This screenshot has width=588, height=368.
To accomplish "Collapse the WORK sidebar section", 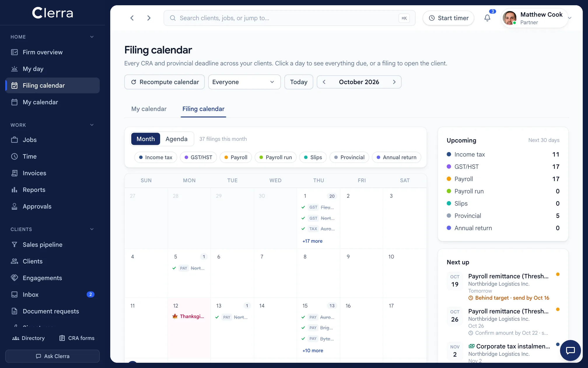I will pos(92,125).
